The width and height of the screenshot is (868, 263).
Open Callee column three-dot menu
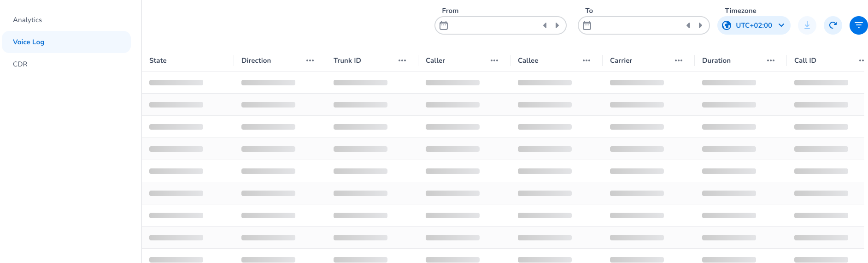tap(586, 60)
